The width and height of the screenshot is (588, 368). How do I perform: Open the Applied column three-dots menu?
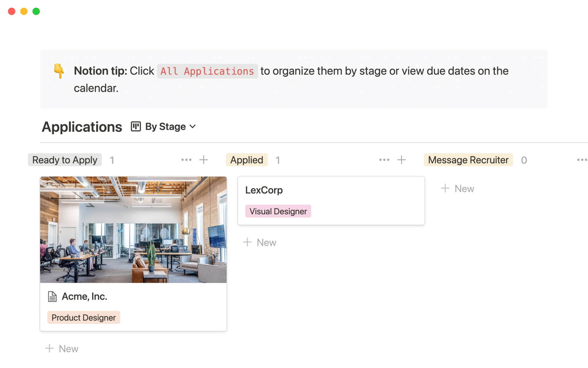click(x=384, y=160)
